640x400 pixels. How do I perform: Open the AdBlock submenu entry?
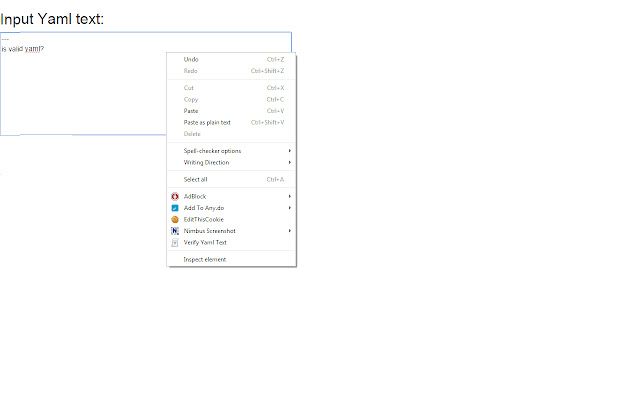[x=231, y=197]
